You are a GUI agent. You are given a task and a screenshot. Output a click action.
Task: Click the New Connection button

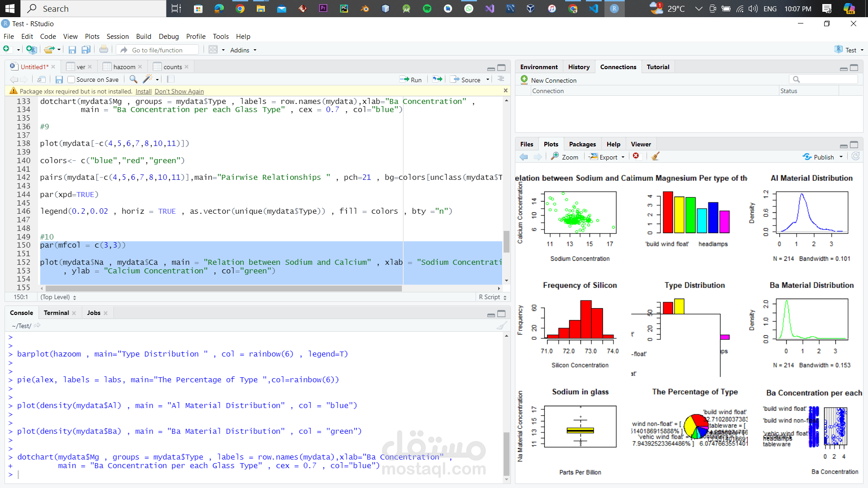point(548,80)
